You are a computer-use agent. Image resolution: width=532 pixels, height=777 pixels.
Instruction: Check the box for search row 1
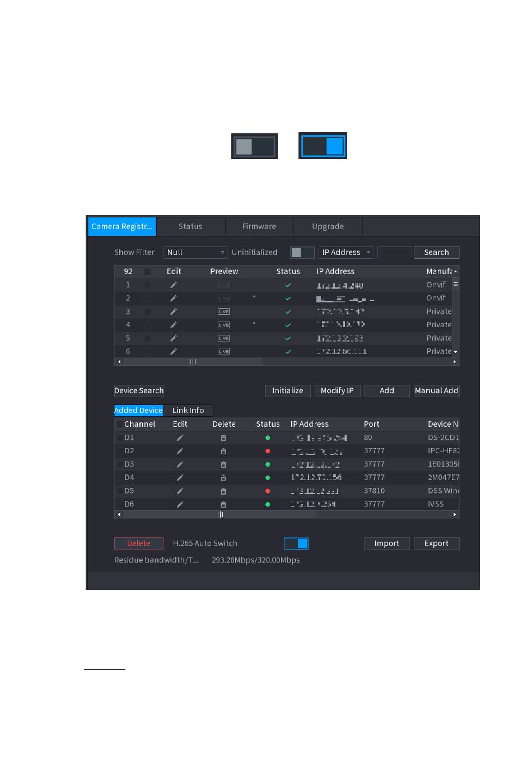147,285
